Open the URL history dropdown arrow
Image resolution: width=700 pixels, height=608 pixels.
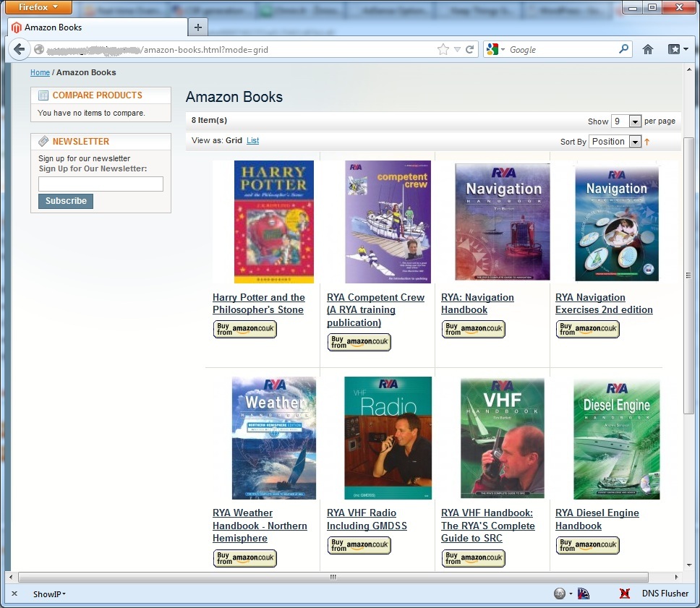(x=457, y=50)
